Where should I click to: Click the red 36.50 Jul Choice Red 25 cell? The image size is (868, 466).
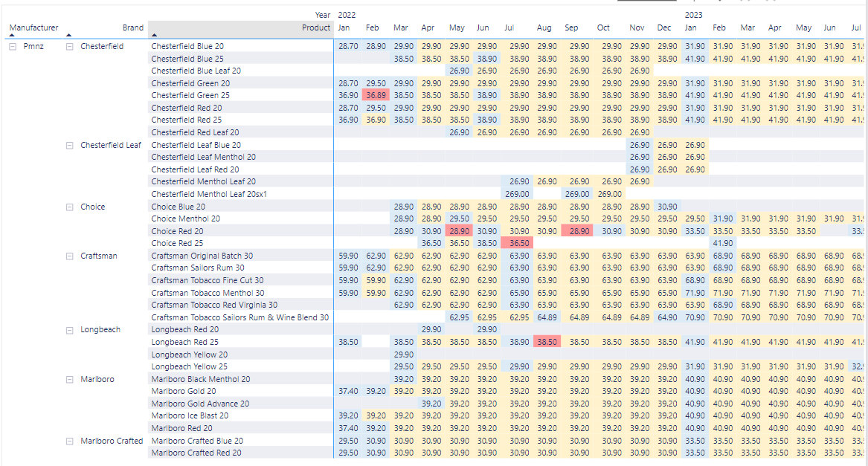(517, 244)
